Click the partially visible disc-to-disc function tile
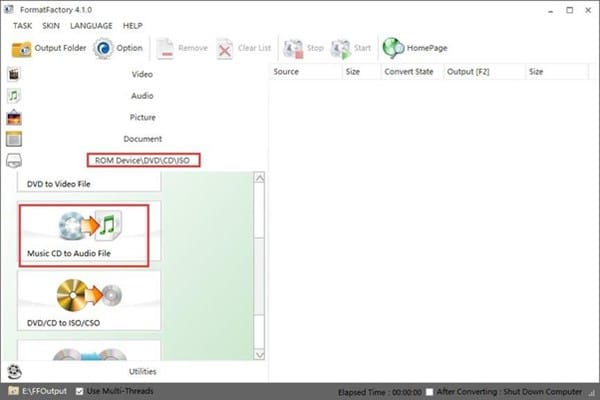600x400 pixels. click(x=89, y=351)
